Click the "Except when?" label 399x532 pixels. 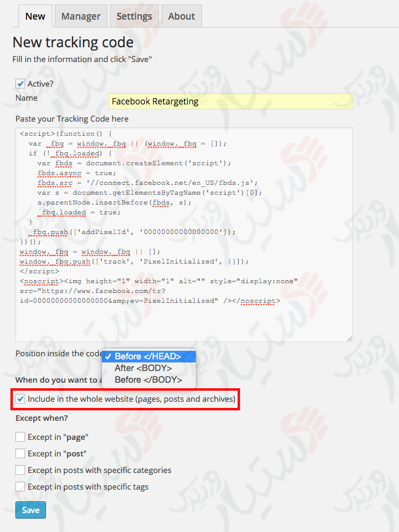[41, 418]
